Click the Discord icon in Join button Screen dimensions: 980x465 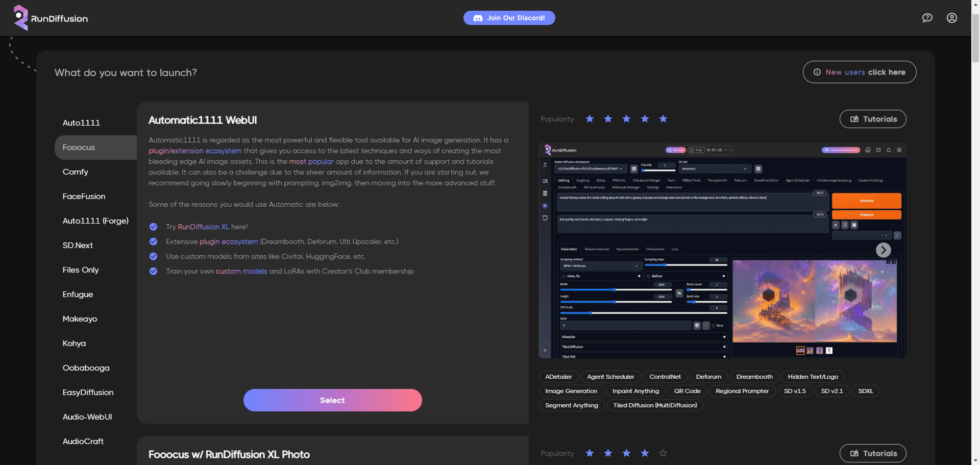coord(478,18)
